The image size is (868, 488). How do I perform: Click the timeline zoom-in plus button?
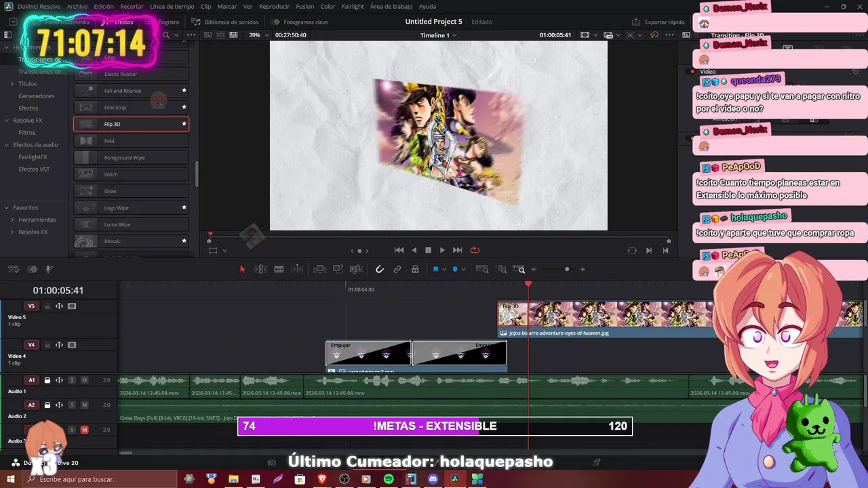[x=582, y=269]
